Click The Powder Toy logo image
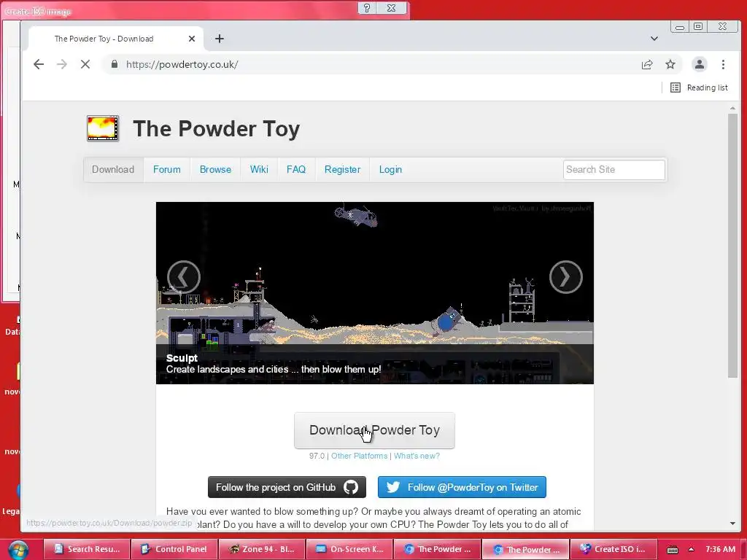 point(102,128)
